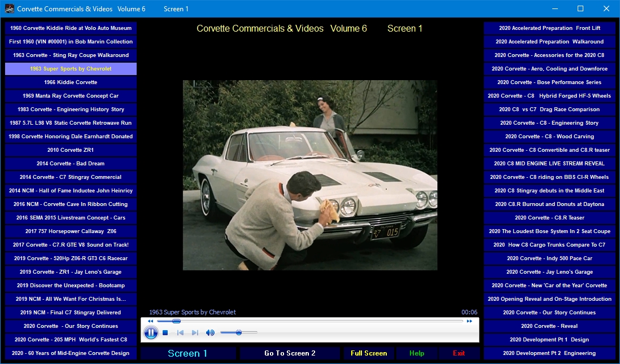Play 2014 Corvette Bad Dream
The width and height of the screenshot is (620, 364).
[x=71, y=164]
